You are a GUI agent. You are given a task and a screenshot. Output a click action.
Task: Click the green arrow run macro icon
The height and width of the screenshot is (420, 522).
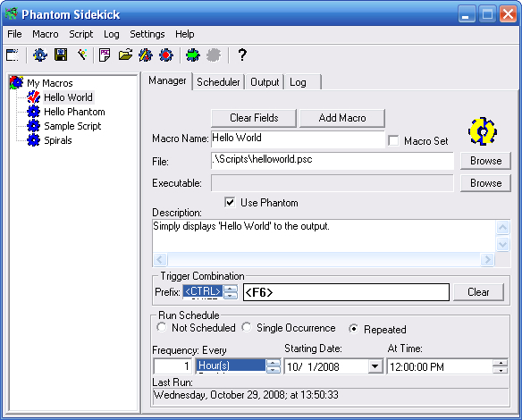pyautogui.click(x=193, y=55)
